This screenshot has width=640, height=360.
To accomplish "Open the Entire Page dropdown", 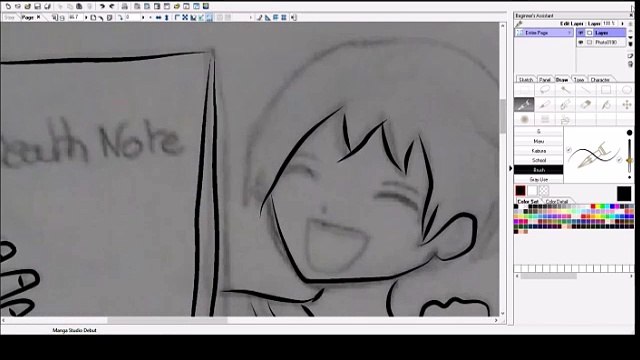I will (x=544, y=33).
